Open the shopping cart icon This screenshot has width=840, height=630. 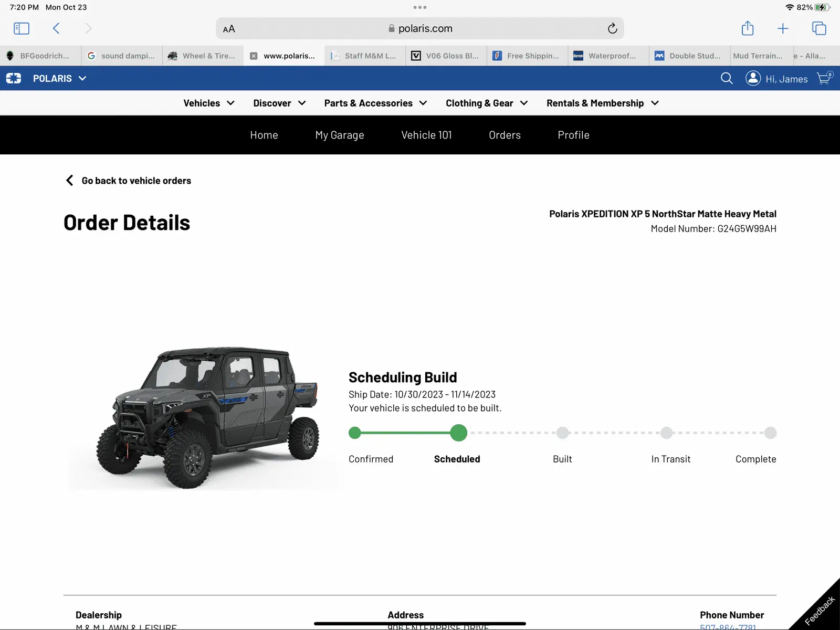coord(825,78)
